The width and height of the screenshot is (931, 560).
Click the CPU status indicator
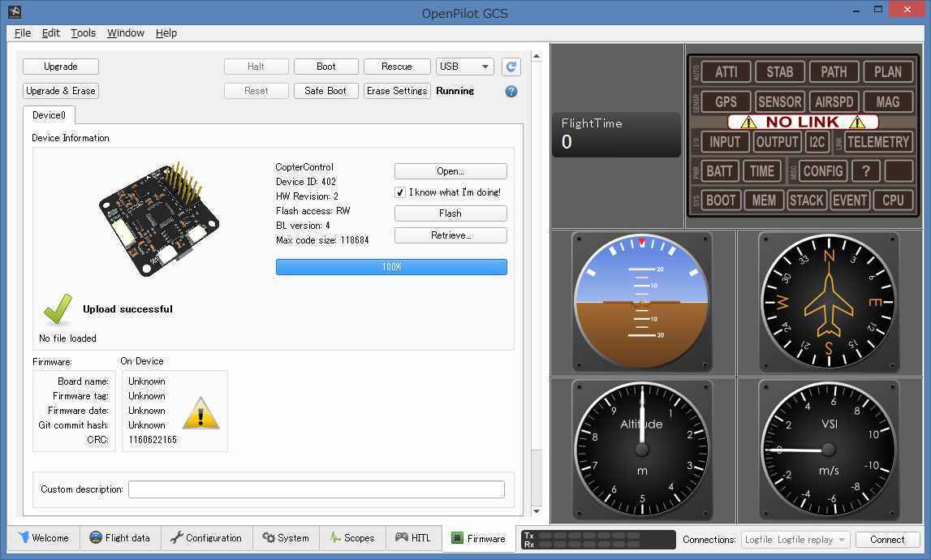[893, 200]
